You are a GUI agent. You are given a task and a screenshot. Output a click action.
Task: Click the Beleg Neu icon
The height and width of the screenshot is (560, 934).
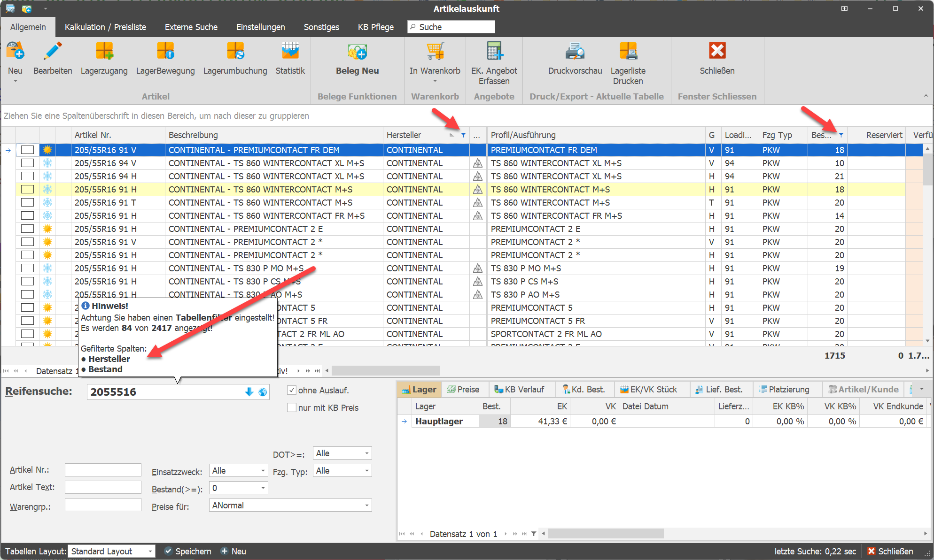[357, 51]
